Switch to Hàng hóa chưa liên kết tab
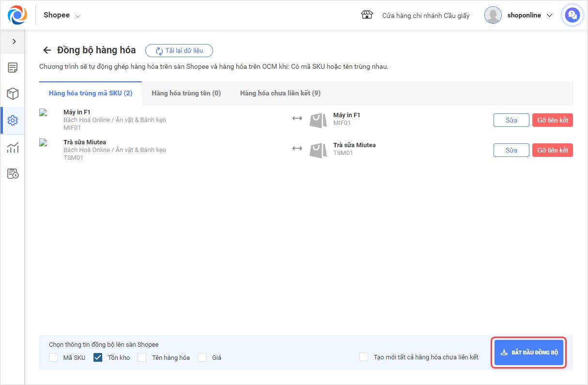 point(280,93)
